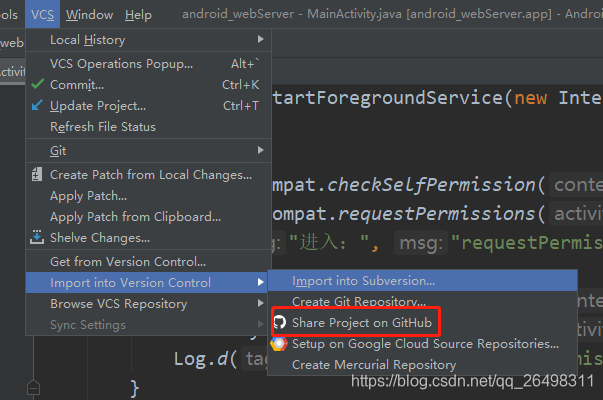Select Create Git Repository...
The image size is (603, 400).
pos(423,301)
